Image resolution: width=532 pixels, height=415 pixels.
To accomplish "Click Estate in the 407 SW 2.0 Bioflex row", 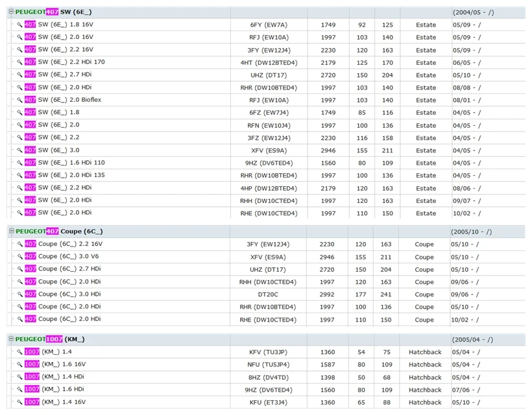I will pos(426,101).
